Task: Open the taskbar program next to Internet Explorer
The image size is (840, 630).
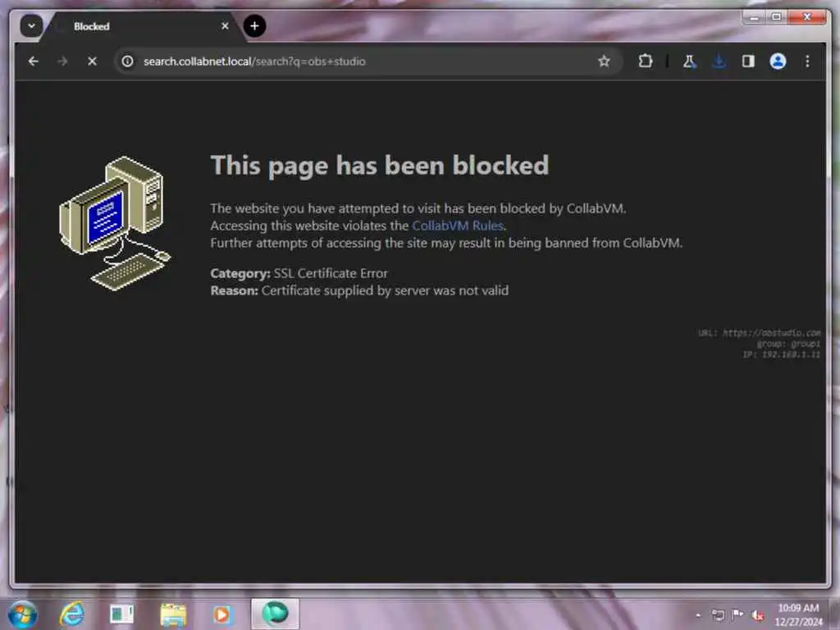Action: [122, 614]
